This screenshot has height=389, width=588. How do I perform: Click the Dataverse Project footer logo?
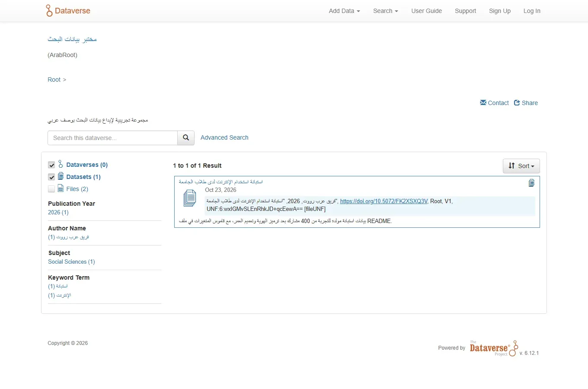(x=494, y=348)
